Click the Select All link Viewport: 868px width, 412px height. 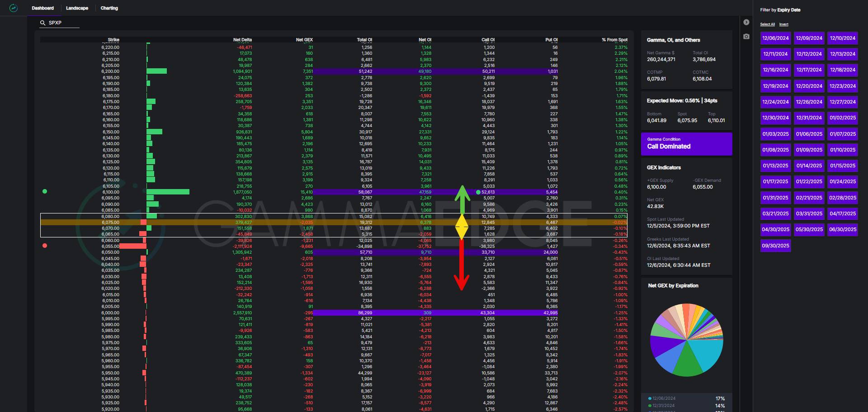[x=767, y=24]
